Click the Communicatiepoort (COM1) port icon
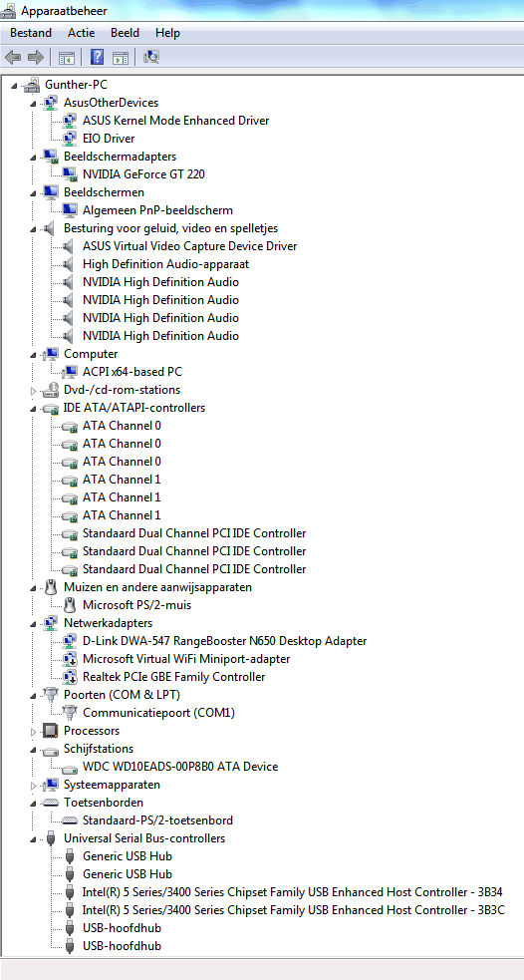 (x=70, y=713)
